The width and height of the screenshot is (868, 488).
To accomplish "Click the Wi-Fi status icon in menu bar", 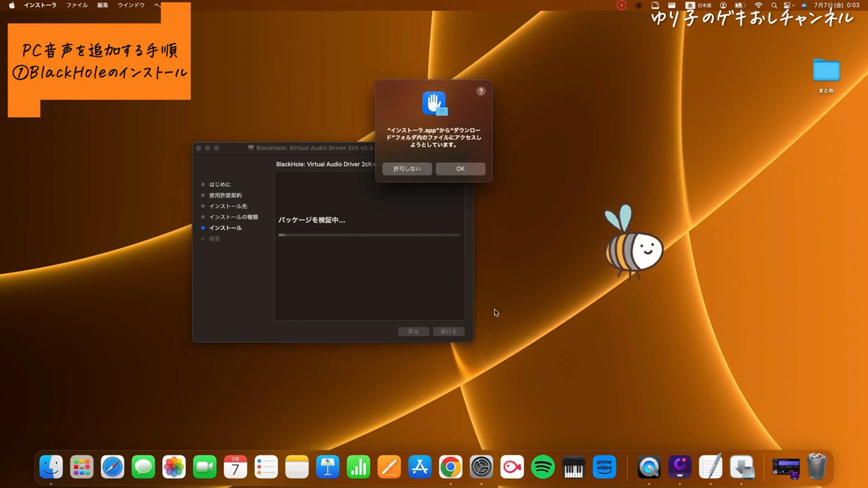I will click(758, 5).
